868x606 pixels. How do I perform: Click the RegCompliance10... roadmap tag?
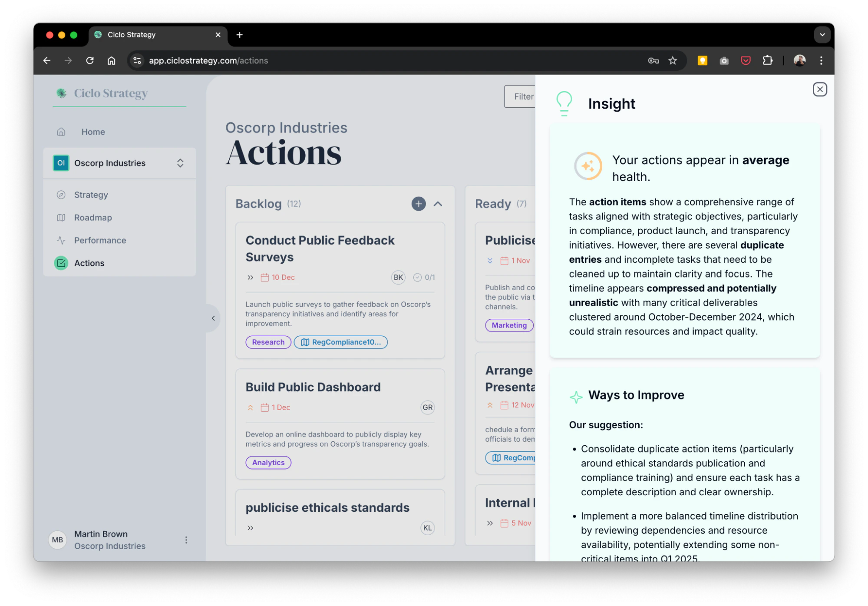click(x=341, y=342)
